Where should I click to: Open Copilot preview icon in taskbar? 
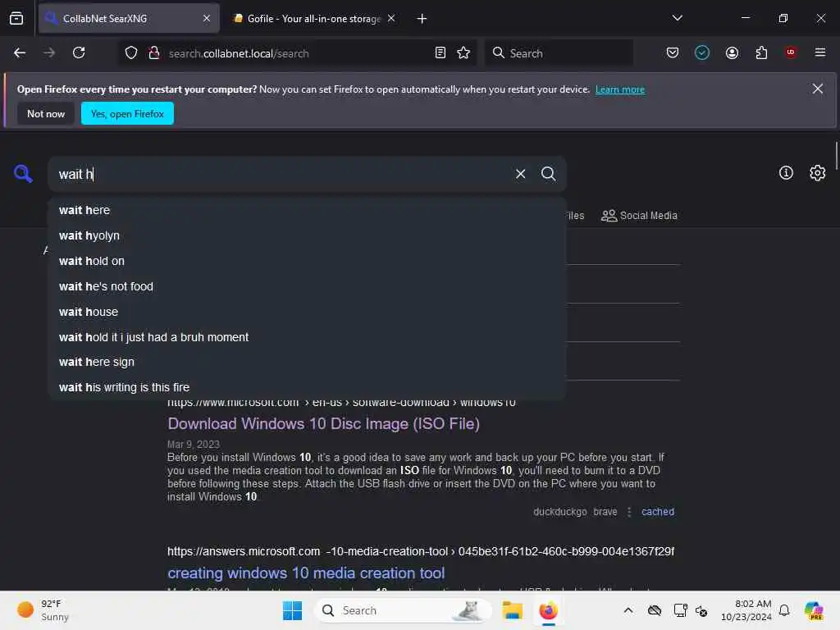click(814, 610)
